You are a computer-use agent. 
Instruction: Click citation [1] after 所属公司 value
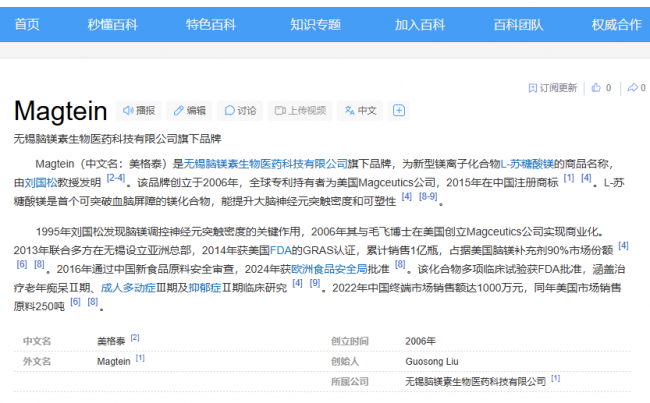pos(555,378)
